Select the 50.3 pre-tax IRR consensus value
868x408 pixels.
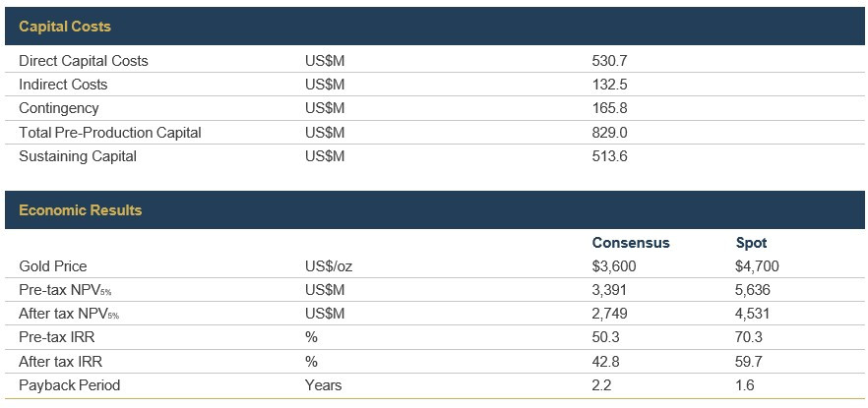605,337
